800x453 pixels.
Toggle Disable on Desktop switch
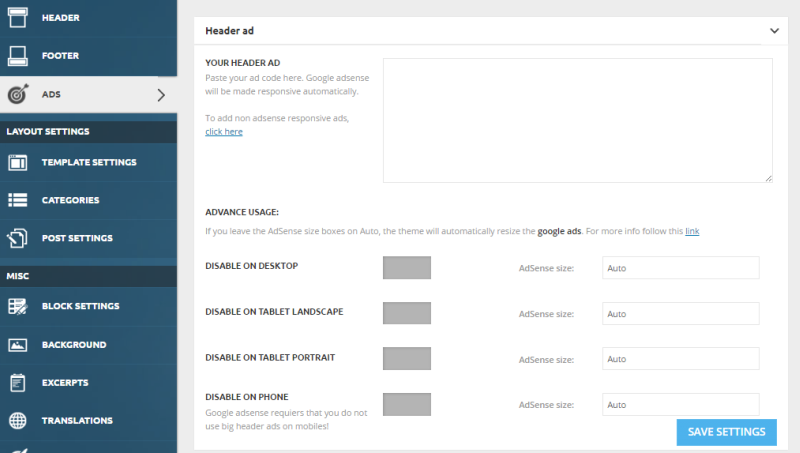pyautogui.click(x=407, y=267)
